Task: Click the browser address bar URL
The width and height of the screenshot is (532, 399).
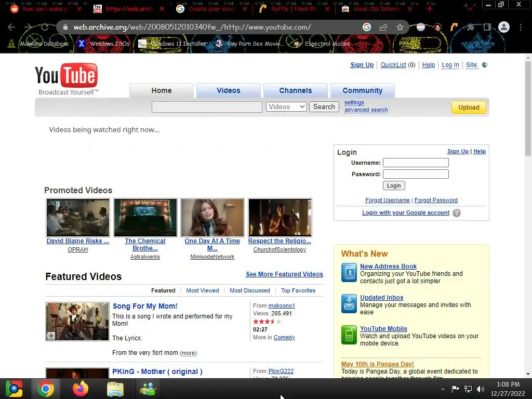Action: click(x=192, y=27)
